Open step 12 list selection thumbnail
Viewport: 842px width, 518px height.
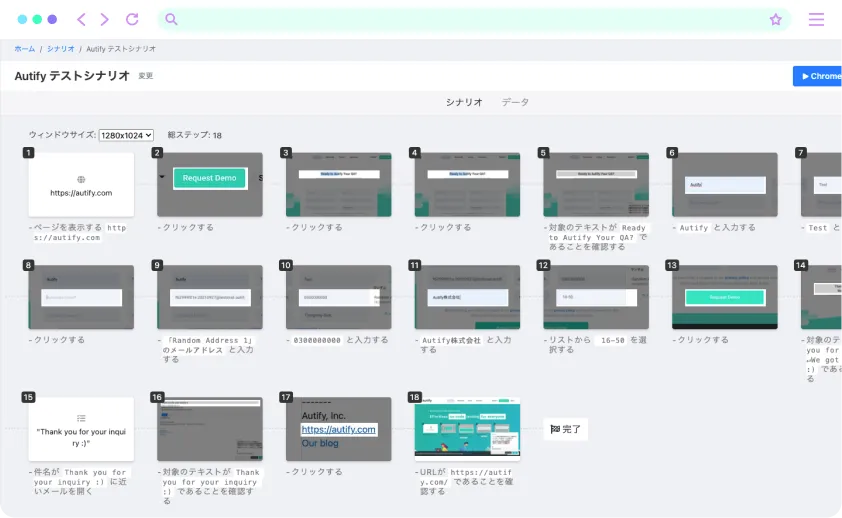pos(596,297)
